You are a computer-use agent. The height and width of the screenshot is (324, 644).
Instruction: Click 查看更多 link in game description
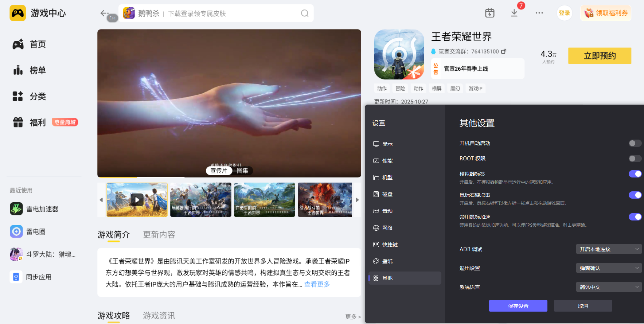[317, 284]
